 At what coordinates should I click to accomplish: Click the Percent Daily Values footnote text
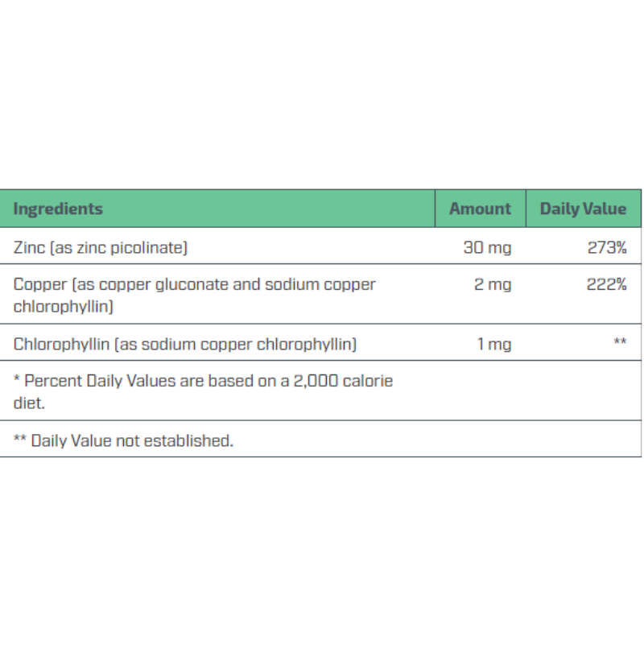click(x=203, y=392)
